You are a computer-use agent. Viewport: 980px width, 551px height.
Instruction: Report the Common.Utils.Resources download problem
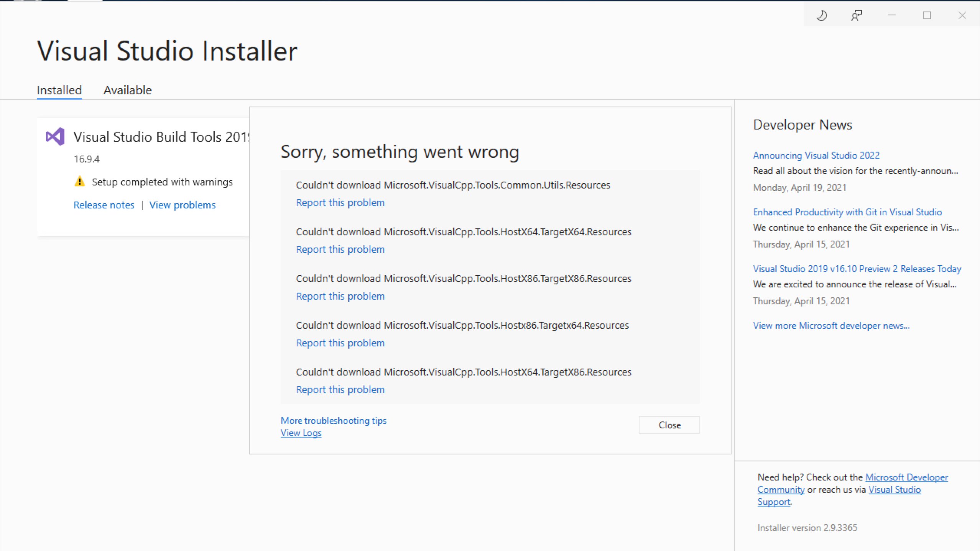point(340,203)
